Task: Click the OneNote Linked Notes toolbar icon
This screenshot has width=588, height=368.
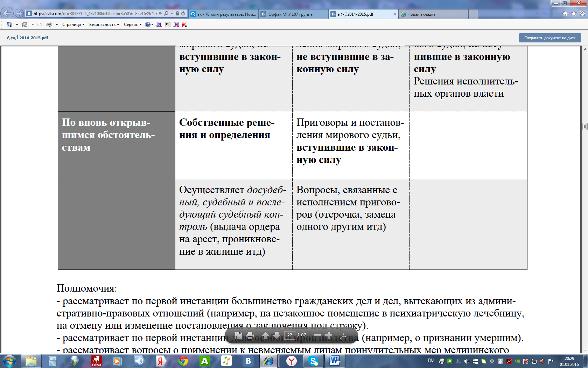Action: click(x=176, y=25)
